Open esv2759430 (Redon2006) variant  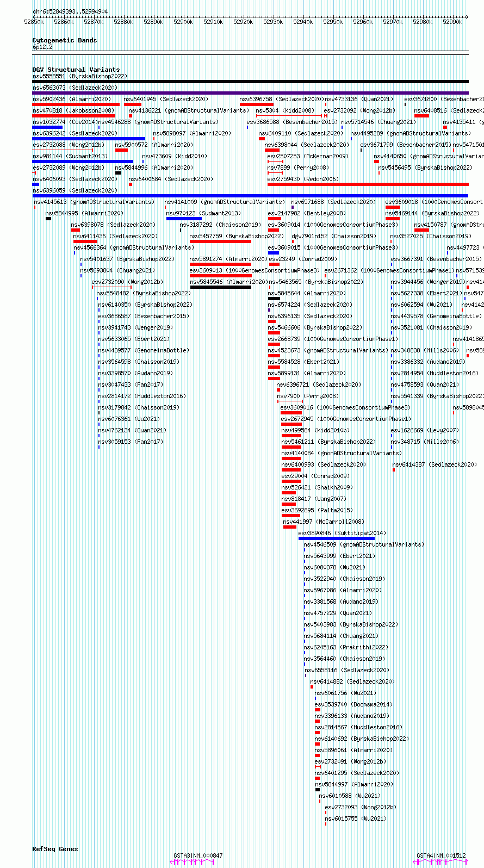pos(303,179)
